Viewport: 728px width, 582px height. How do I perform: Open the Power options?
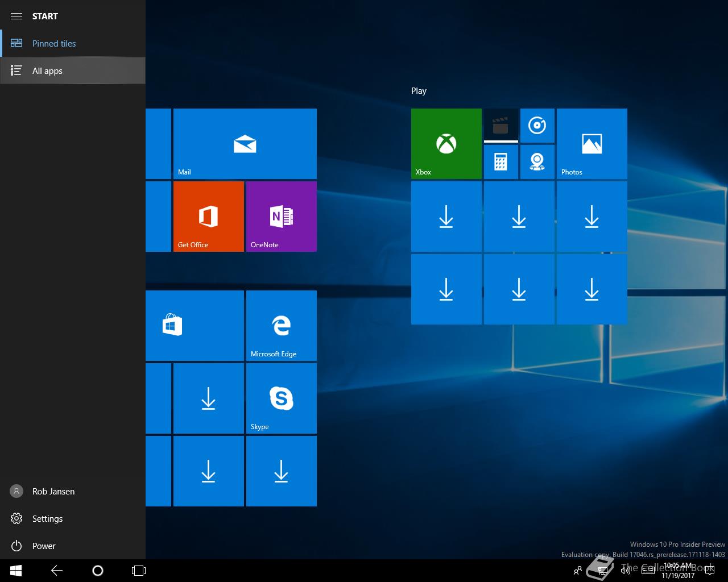tap(73, 546)
